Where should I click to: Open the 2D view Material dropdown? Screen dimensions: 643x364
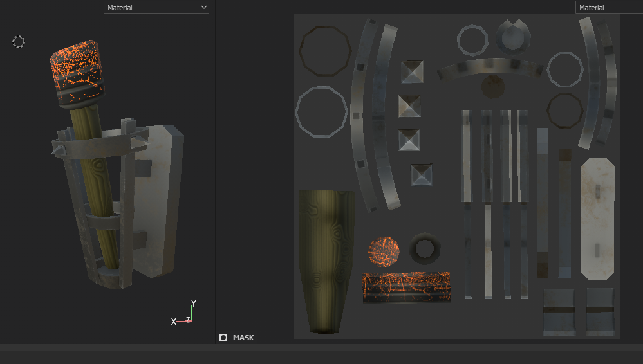coord(608,8)
